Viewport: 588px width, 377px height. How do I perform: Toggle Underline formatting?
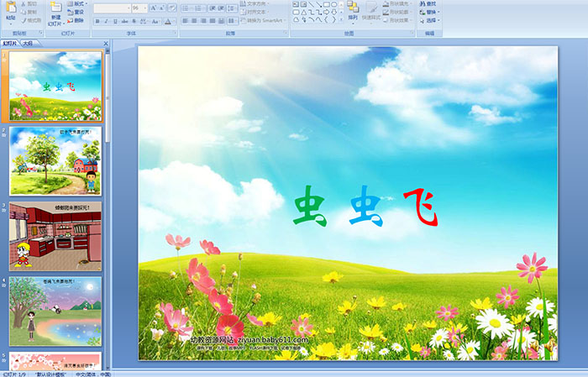click(x=115, y=21)
